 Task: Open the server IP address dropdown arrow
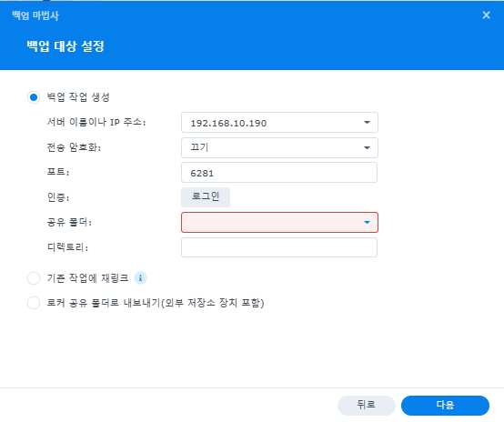pos(367,123)
